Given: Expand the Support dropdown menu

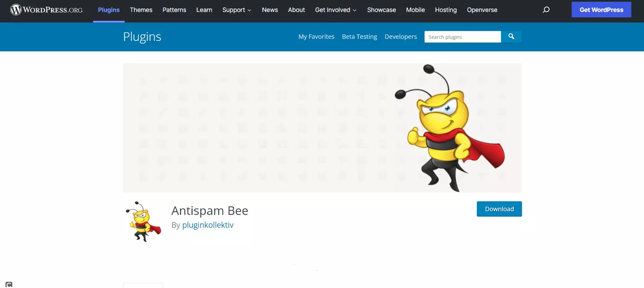Looking at the screenshot, I should 237,10.
